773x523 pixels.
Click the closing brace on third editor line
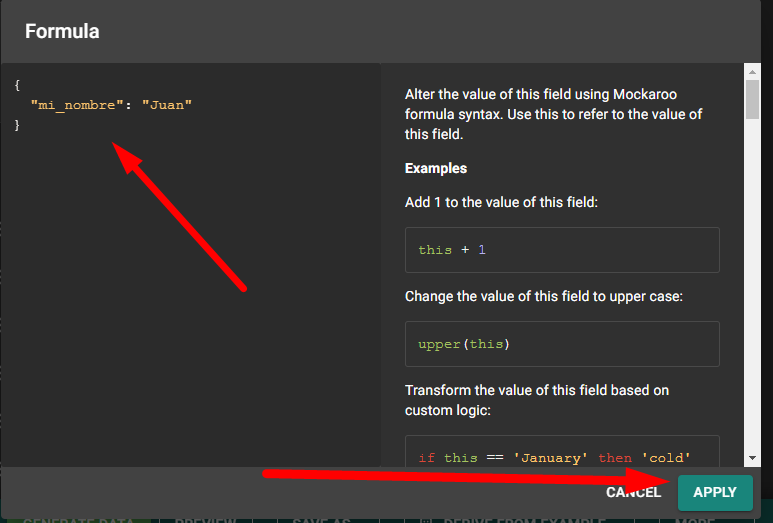tap(18, 124)
